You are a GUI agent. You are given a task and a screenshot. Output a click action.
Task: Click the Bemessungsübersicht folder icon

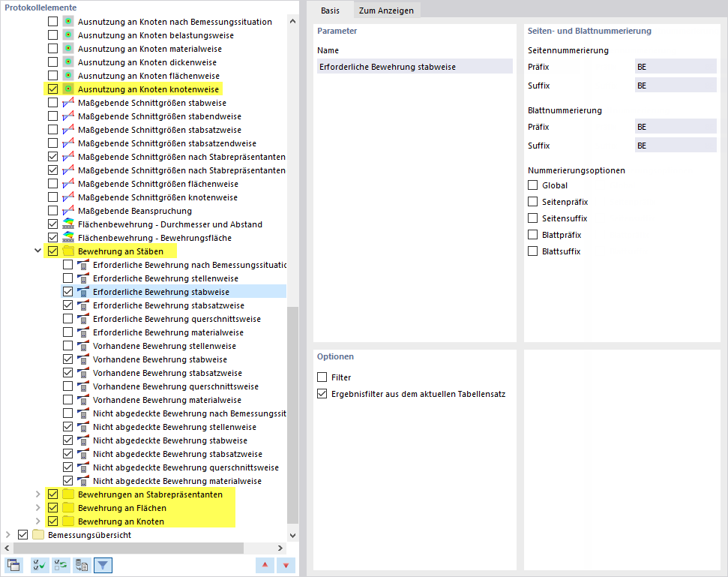[38, 535]
